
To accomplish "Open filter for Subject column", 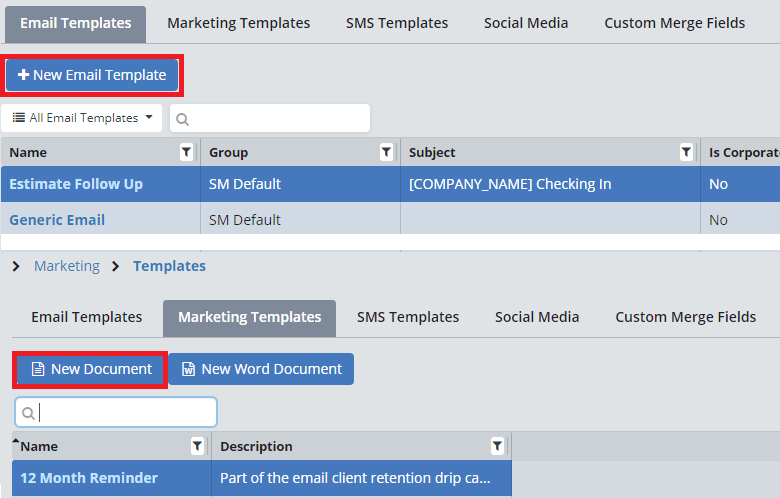I will pyautogui.click(x=686, y=152).
